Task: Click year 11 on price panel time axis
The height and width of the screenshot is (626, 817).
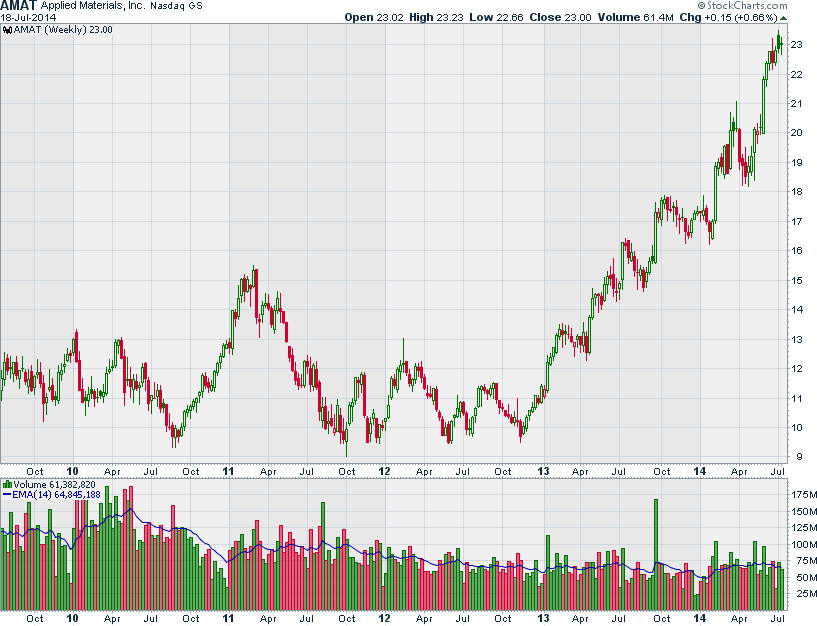Action: (228, 471)
